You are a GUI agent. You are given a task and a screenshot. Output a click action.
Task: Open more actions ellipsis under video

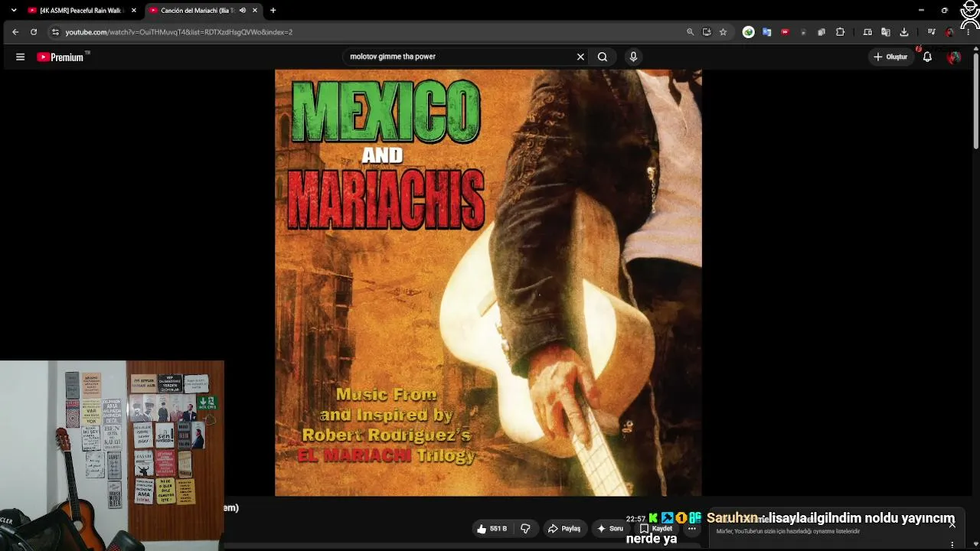coord(692,529)
